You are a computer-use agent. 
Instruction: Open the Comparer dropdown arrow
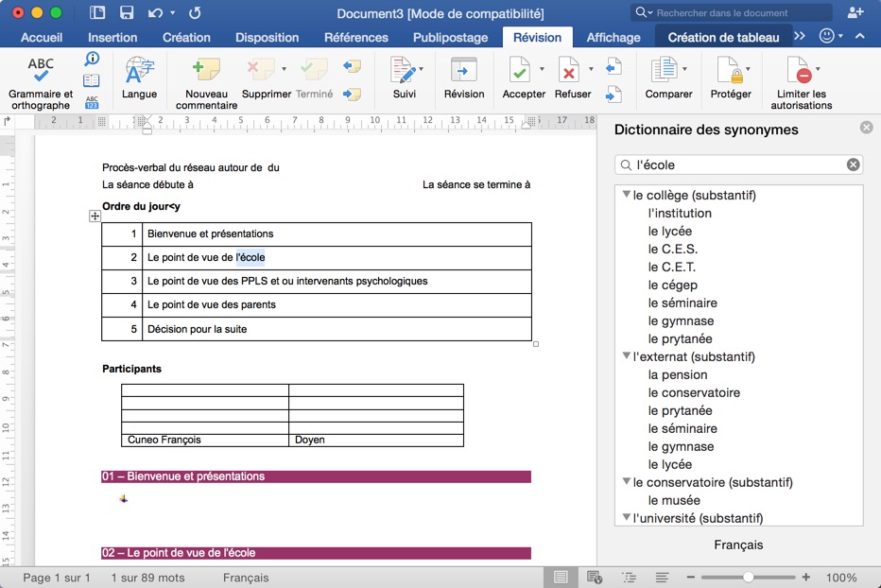[684, 69]
